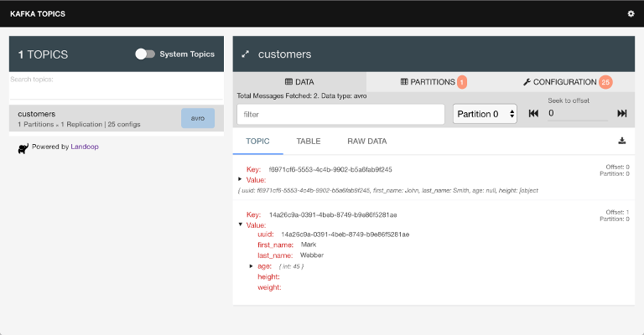Click the Landoop elephant logo
Viewport: 644px width, 335px height.
[23, 148]
